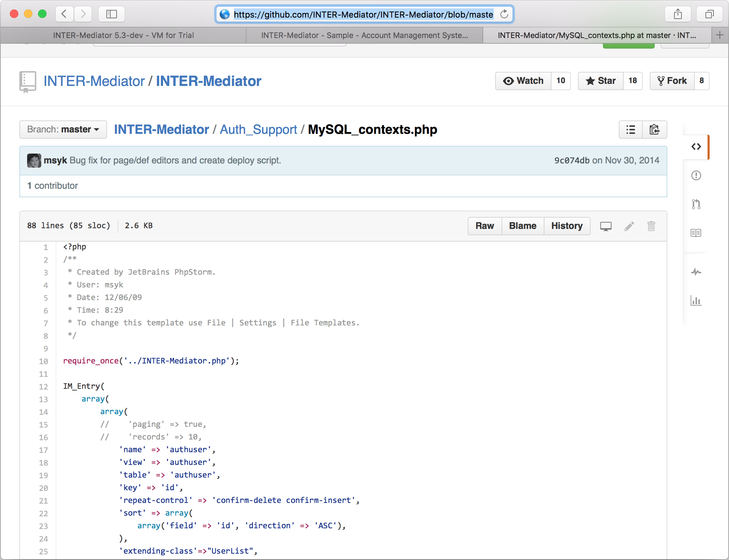Viewport: 729px width, 560px height.
Task: Expand the Branch: master dropdown
Action: [x=63, y=130]
